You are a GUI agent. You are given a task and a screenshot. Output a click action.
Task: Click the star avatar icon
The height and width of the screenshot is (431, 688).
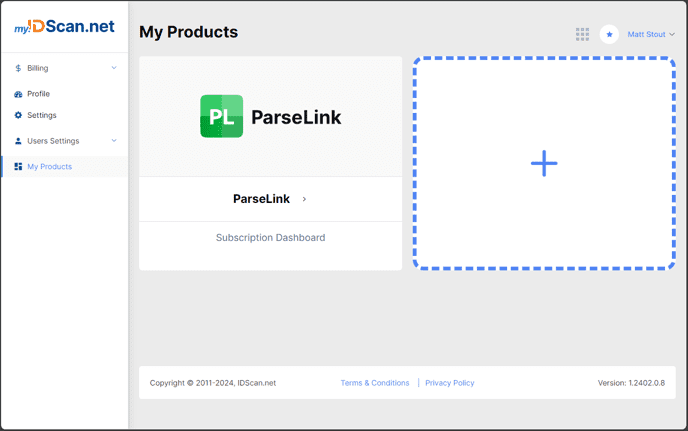point(609,34)
